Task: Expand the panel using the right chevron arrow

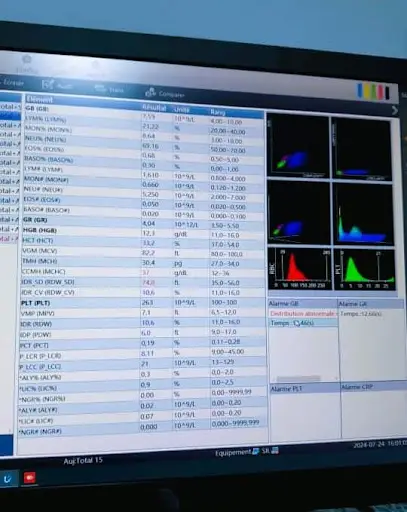Action: pos(395,110)
